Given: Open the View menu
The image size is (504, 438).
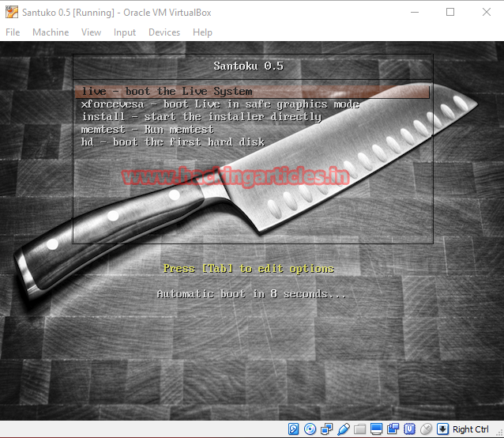Looking at the screenshot, I should [91, 32].
